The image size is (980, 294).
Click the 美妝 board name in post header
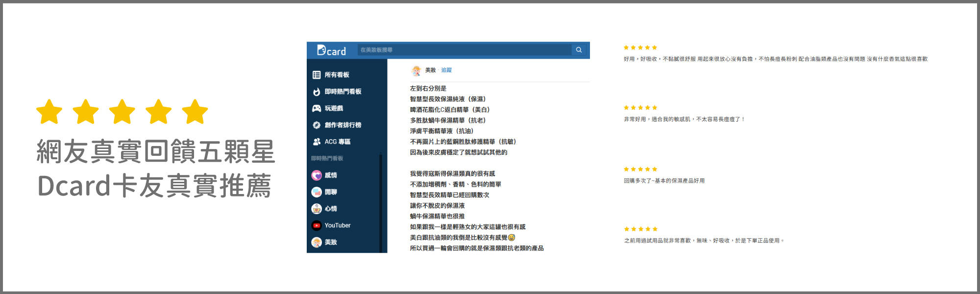(430, 70)
